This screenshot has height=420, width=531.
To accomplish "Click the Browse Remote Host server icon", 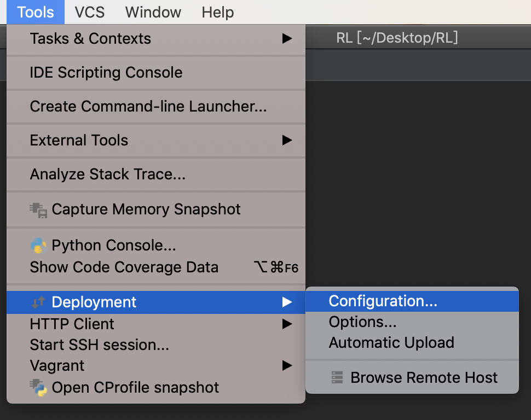I will point(337,377).
